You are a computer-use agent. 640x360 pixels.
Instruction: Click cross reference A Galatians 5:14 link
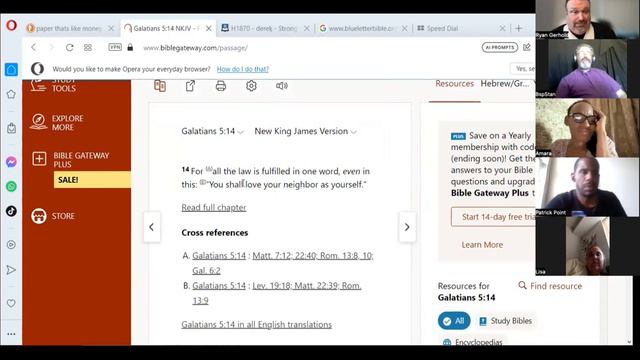click(x=219, y=256)
